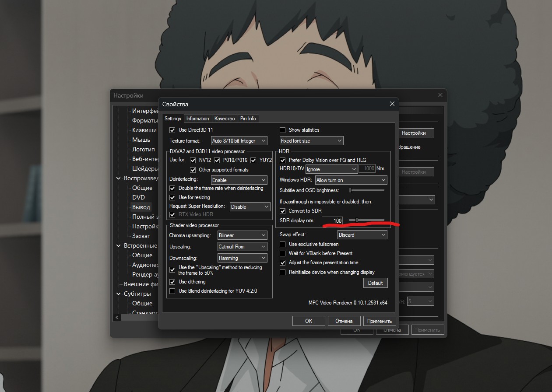Toggle the YUY2 checkbox
552x392 pixels.
[253, 160]
